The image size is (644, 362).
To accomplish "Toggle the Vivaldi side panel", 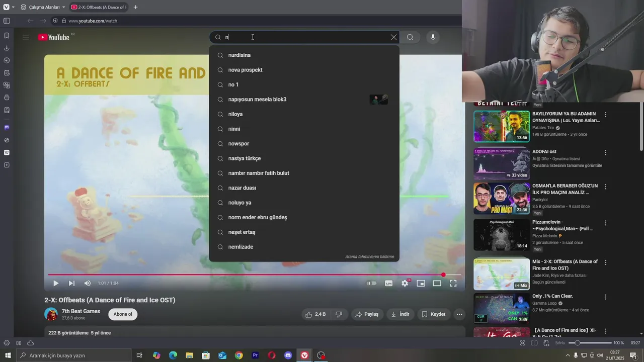I will [7, 21].
